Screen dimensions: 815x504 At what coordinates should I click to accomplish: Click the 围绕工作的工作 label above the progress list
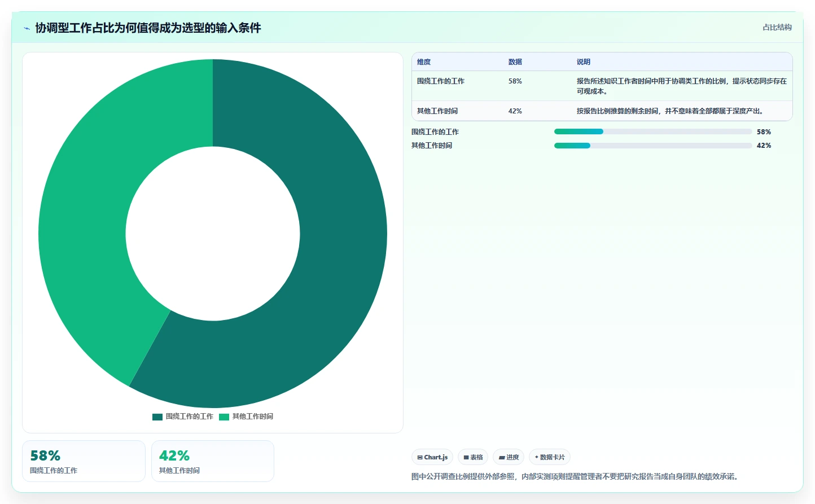point(435,132)
